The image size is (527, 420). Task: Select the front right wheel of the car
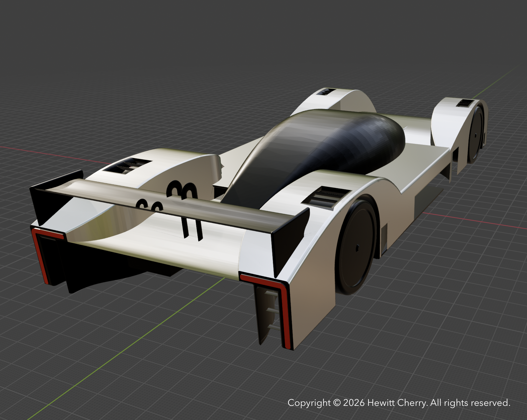(x=475, y=134)
